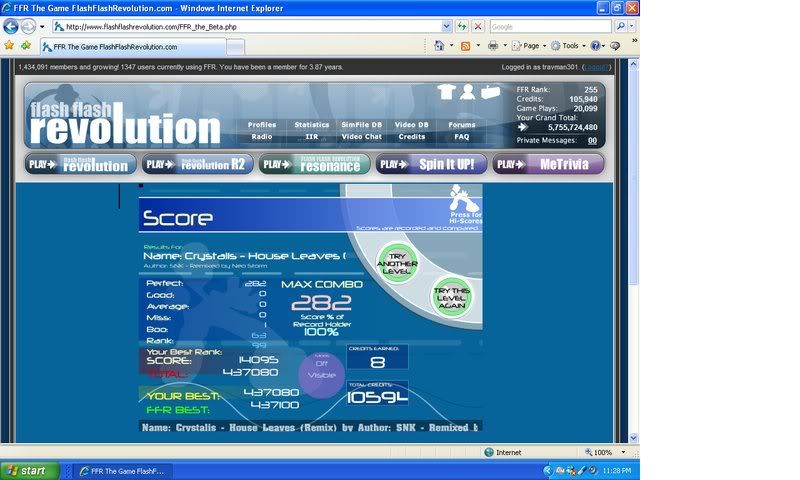
Task: Click the t-shirt icon in site header
Action: (x=446, y=93)
